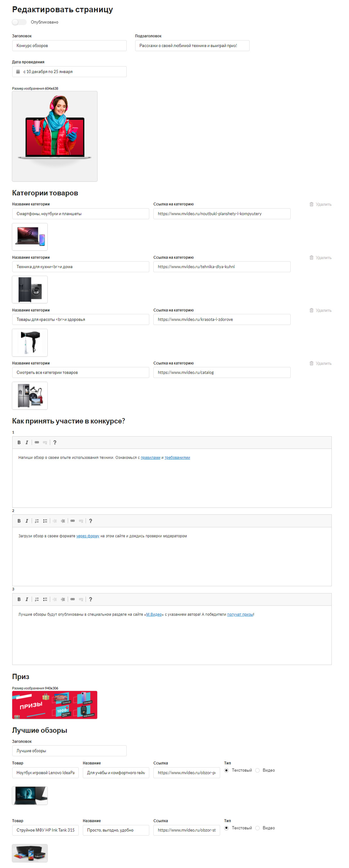
Task: Delete the Смартфоны, ноутбуки и планшеты category
Action: point(320,204)
